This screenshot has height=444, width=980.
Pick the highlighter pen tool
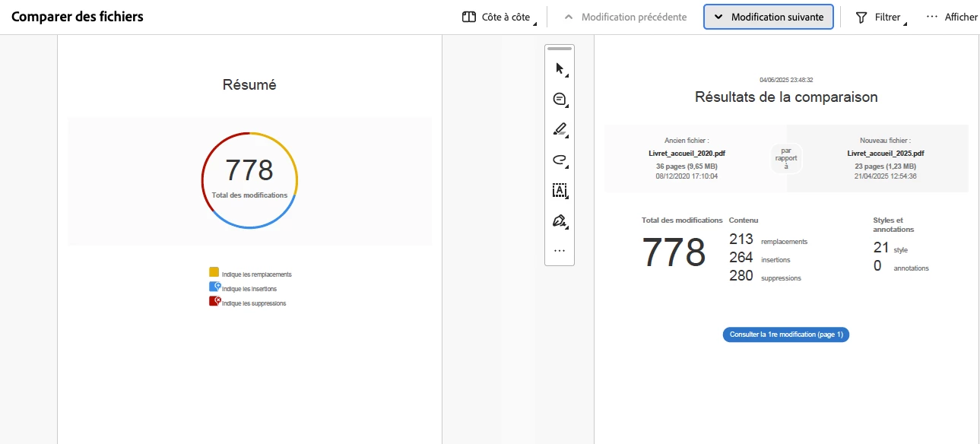point(560,129)
